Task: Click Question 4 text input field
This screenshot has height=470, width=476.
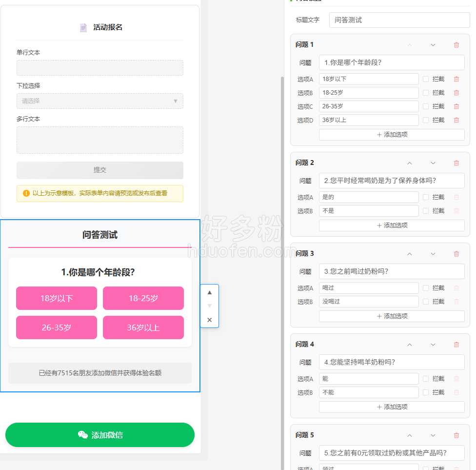Action: pos(392,362)
